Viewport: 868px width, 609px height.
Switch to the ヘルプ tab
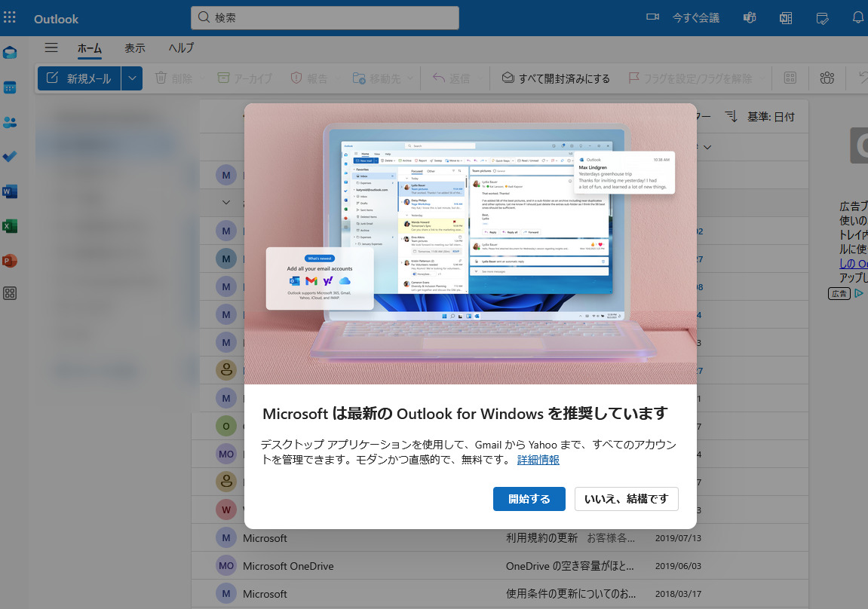point(181,48)
